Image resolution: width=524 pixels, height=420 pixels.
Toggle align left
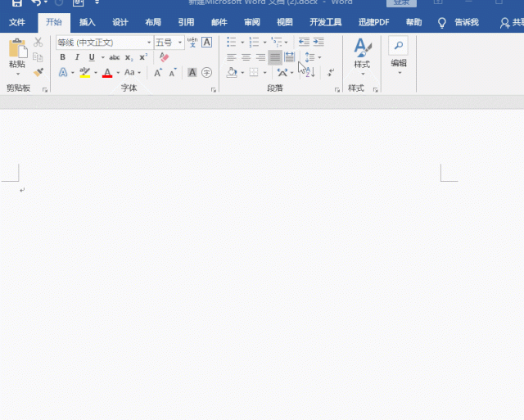[x=231, y=57]
